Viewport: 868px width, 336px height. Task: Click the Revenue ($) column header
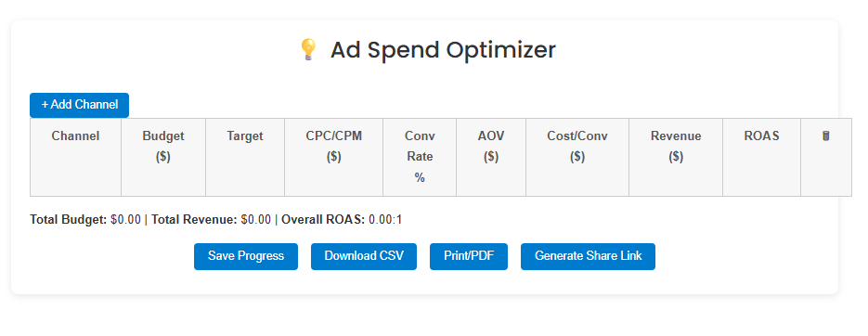pos(676,157)
